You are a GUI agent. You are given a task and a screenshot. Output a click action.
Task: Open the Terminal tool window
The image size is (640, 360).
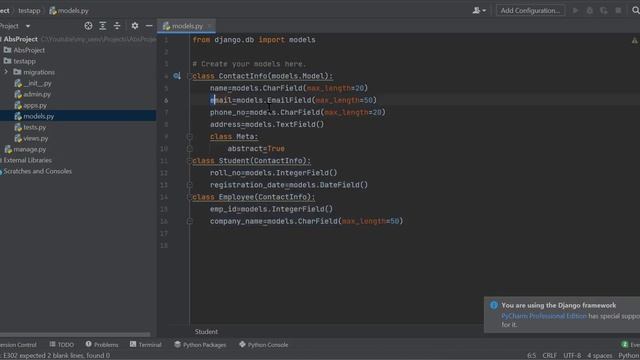(146, 345)
